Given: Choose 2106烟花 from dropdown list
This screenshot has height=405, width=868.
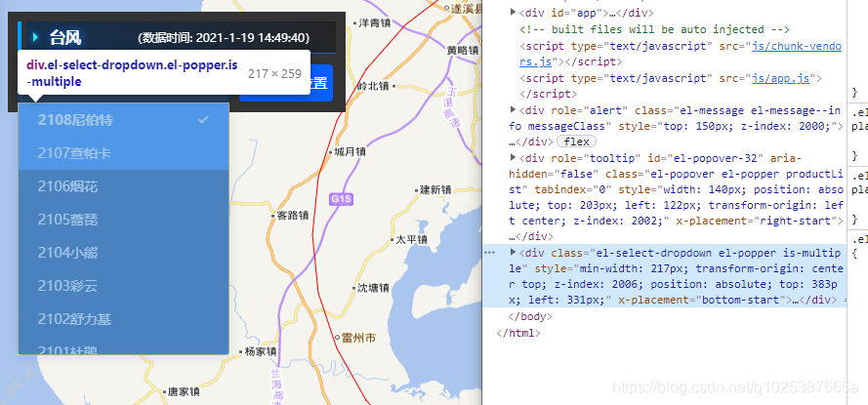Looking at the screenshot, I should pos(123,186).
